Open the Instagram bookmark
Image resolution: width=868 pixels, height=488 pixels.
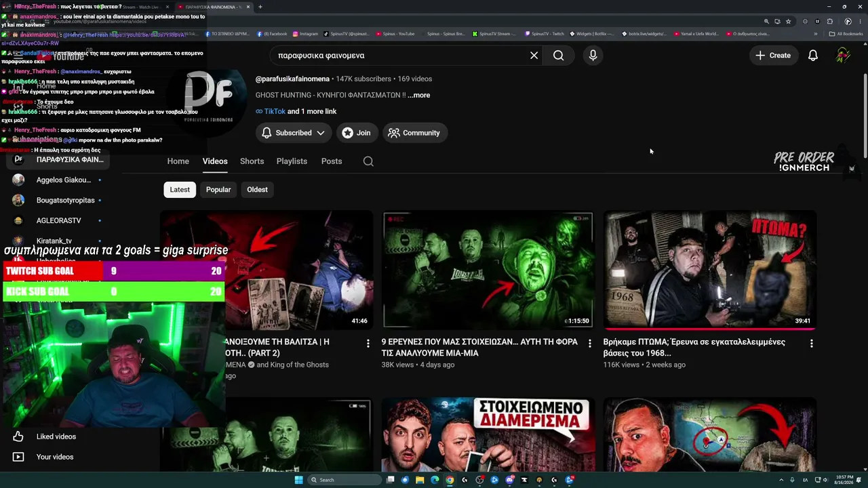point(305,34)
